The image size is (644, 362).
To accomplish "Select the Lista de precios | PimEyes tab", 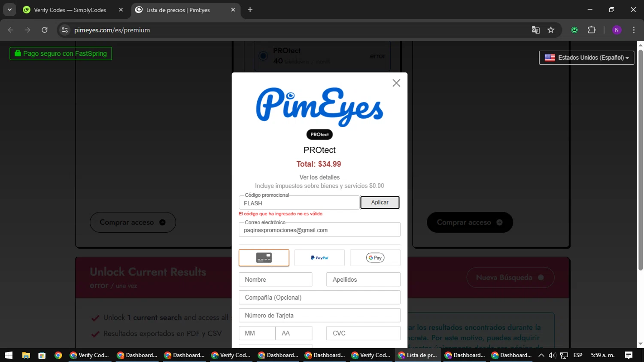I will tap(178, 10).
